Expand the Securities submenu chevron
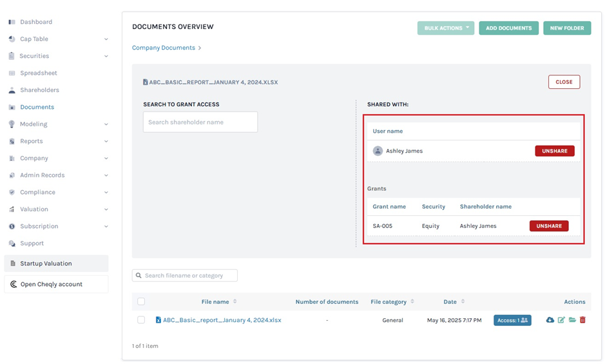Image resolution: width=605 pixels, height=364 pixels. coord(106,56)
